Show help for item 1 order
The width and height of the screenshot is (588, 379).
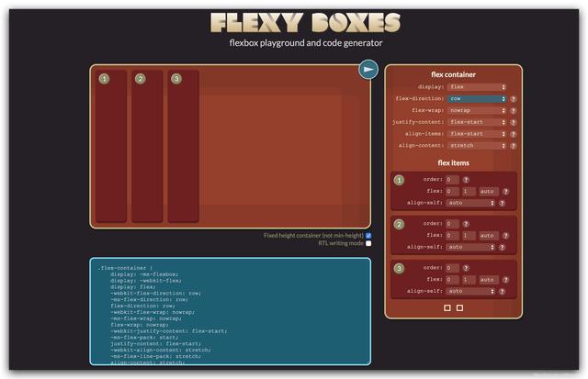pos(466,180)
